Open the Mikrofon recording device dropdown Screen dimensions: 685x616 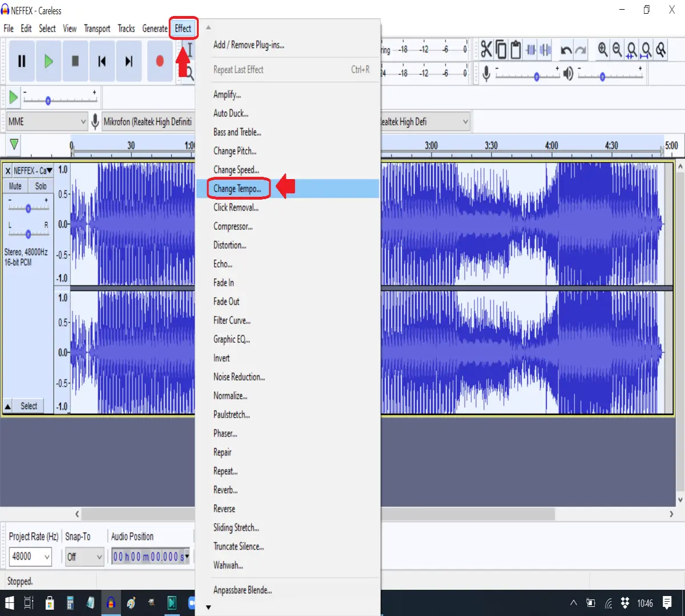[148, 121]
